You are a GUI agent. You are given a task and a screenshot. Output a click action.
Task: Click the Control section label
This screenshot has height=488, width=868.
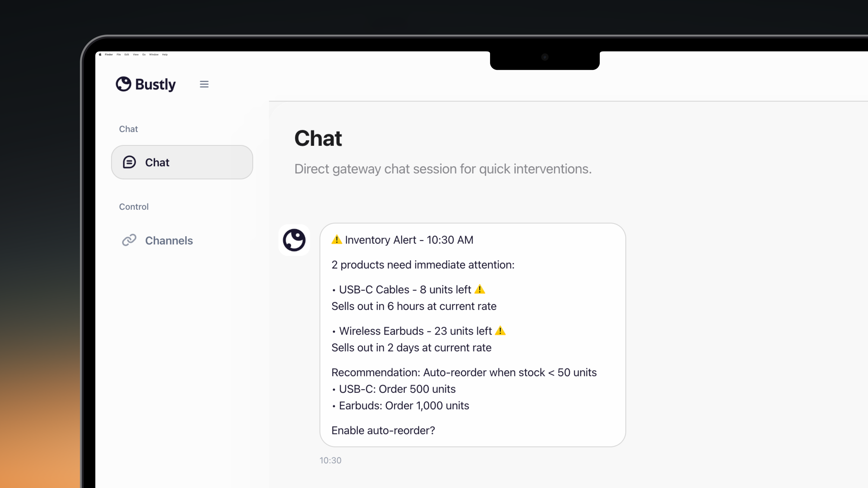pos(134,206)
